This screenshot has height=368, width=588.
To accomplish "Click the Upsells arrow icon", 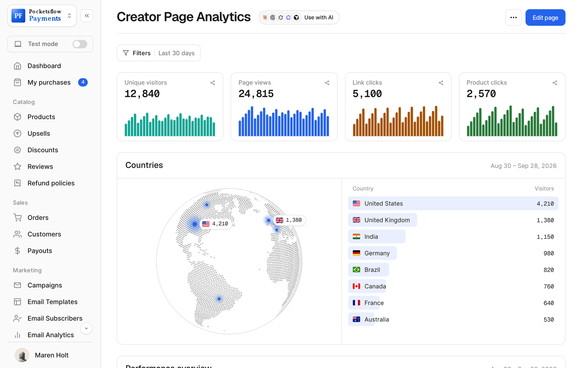I will point(18,133).
